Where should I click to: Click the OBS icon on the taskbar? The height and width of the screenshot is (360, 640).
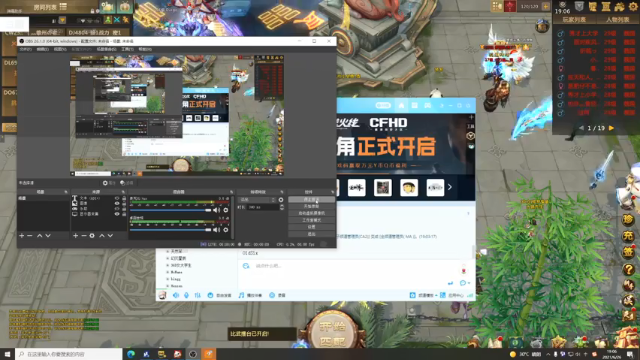193,354
